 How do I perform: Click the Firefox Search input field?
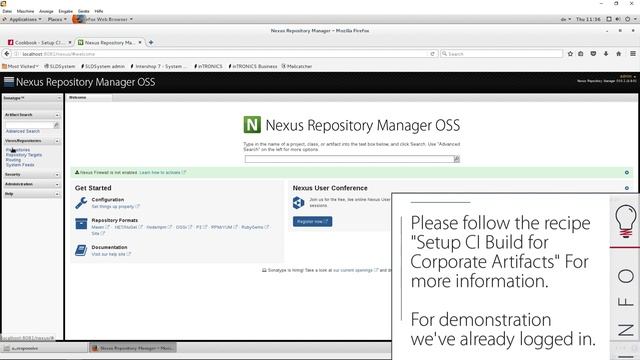pyautogui.click(x=501, y=53)
